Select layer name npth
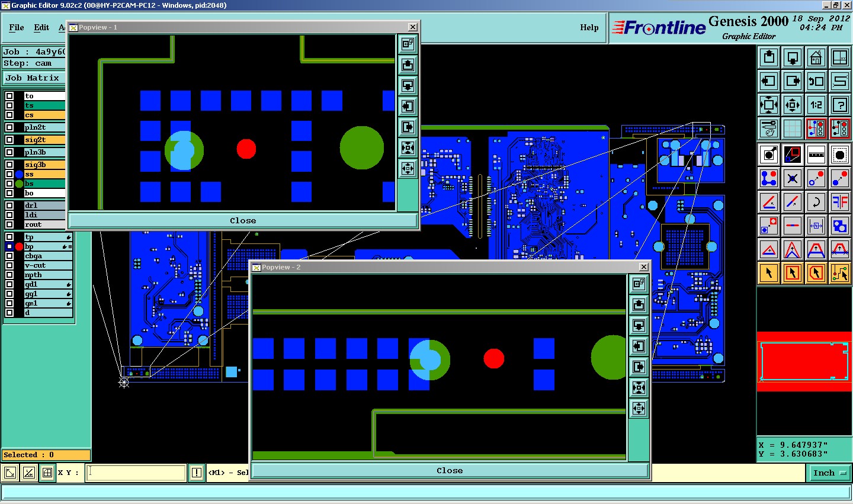 (48, 275)
